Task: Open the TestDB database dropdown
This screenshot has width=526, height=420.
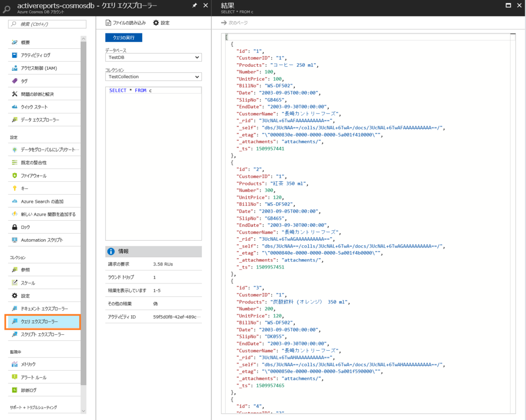Action: click(x=153, y=58)
